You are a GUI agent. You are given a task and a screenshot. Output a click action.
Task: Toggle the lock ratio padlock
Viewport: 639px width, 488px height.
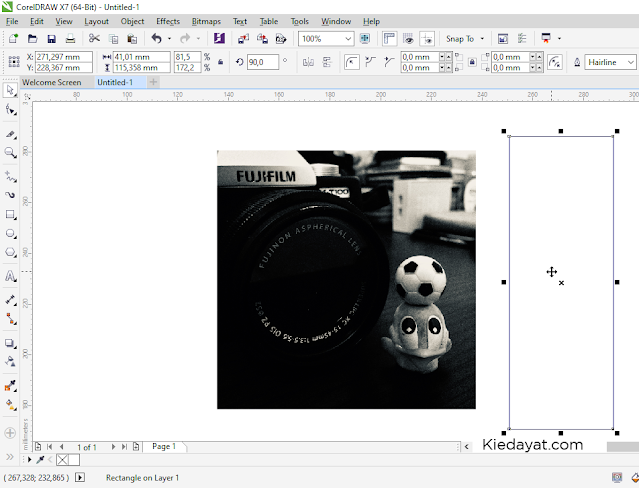coord(220,62)
